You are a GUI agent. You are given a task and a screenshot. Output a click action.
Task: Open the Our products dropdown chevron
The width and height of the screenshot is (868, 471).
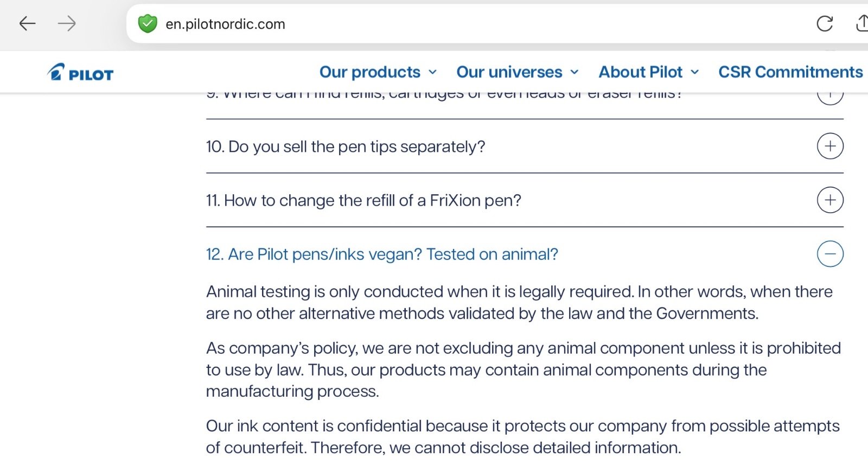point(433,72)
